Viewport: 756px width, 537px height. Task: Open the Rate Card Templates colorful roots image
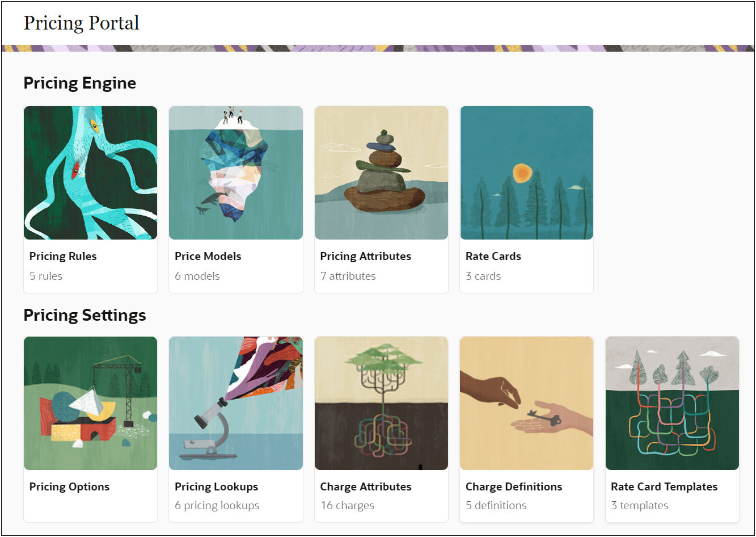pos(672,403)
